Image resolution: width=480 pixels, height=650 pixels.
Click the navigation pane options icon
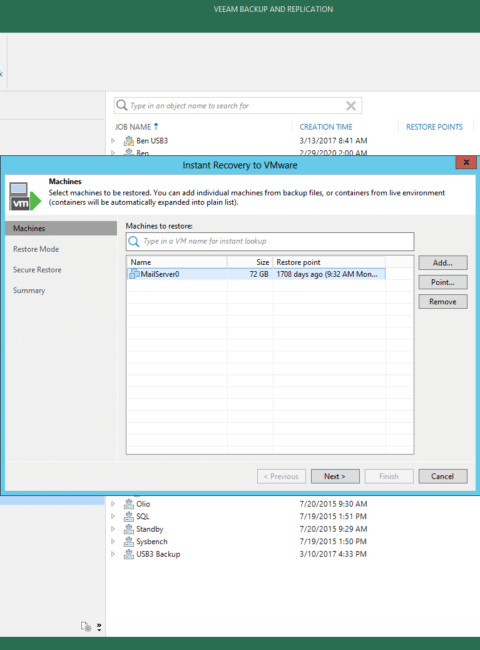pos(86,626)
